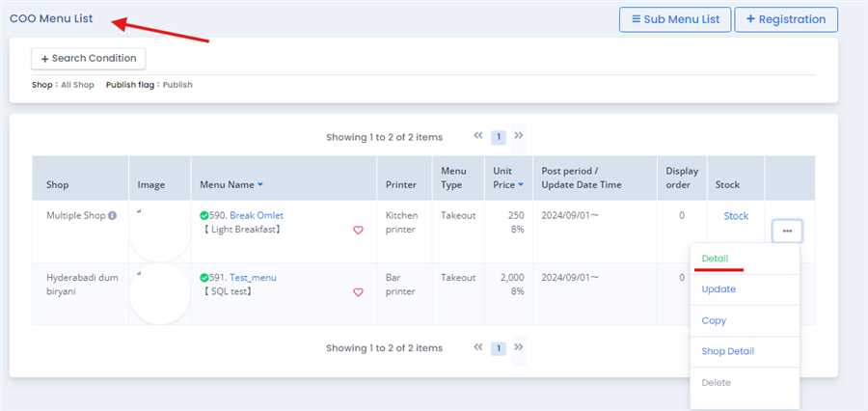The width and height of the screenshot is (868, 411).
Task: Go to next page in bottom pagination
Action: tap(519, 347)
